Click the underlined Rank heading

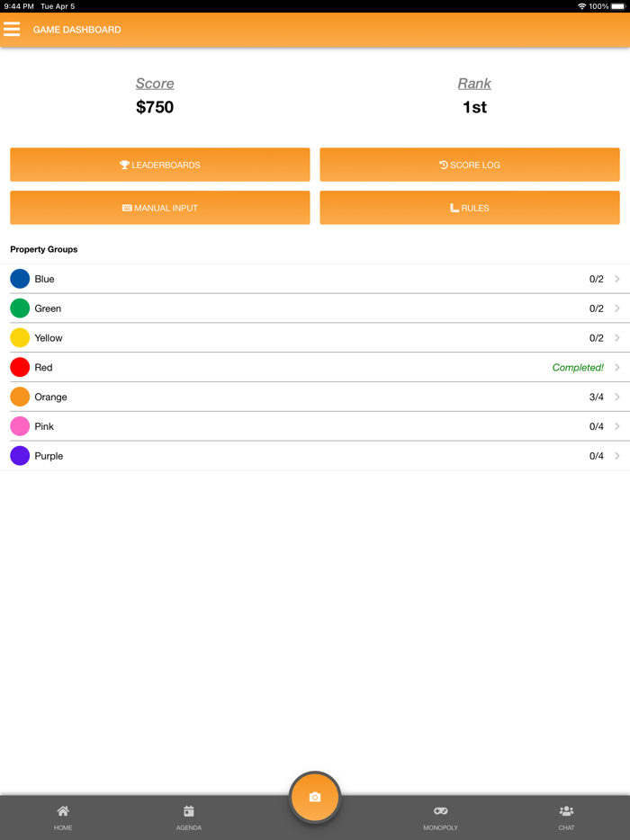[474, 84]
